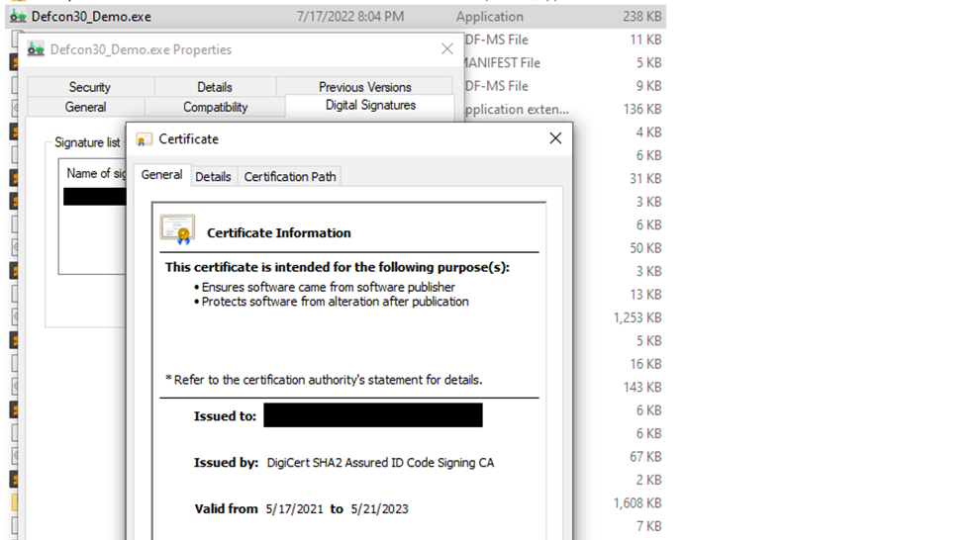Click the Certificate Information heading
The image size is (980, 540).
point(279,232)
